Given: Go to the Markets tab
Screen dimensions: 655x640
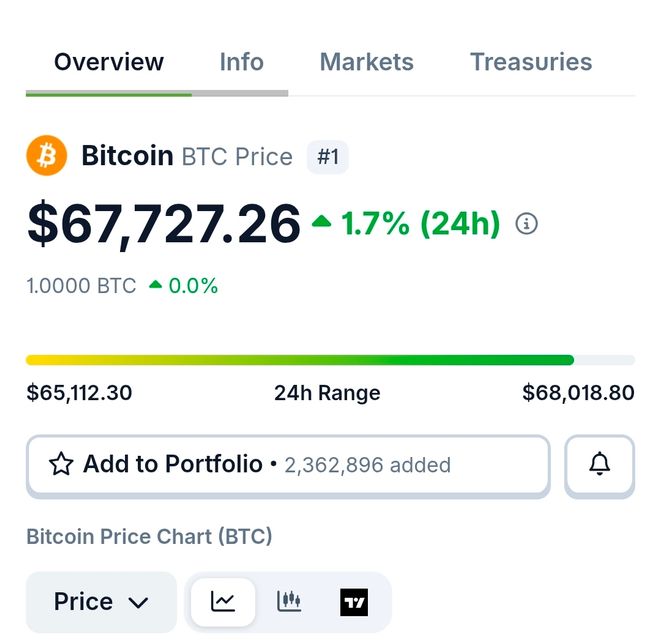Looking at the screenshot, I should point(366,62).
